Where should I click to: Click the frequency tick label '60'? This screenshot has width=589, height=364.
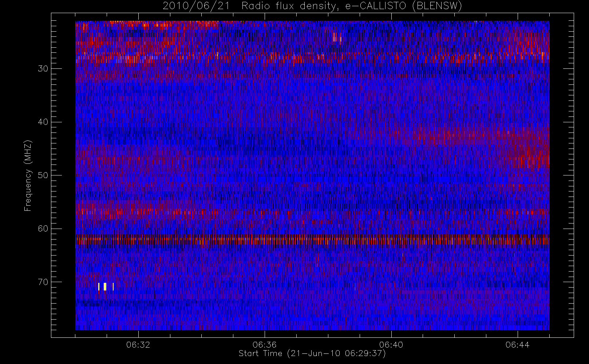point(43,229)
